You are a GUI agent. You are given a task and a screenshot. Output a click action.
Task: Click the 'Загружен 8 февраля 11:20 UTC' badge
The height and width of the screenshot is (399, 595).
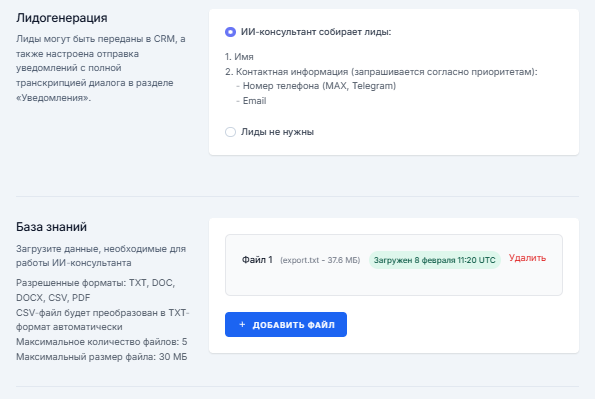[x=434, y=260]
